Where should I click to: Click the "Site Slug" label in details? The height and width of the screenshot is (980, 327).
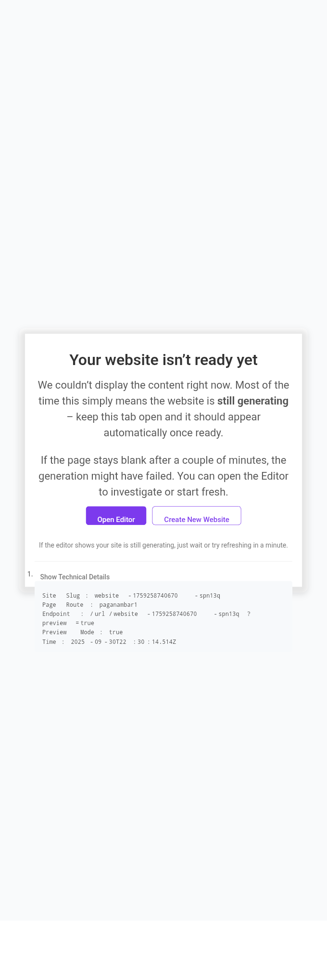(x=61, y=596)
